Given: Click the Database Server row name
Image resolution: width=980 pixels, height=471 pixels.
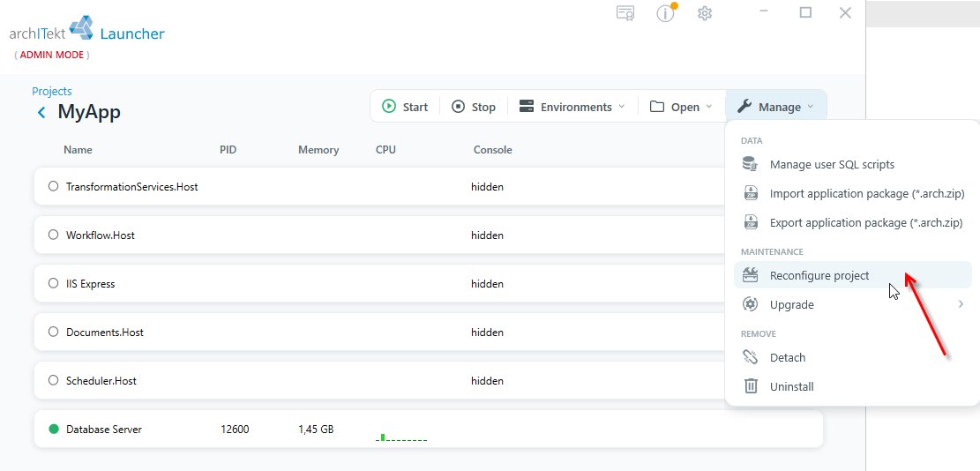Looking at the screenshot, I should 104,430.
